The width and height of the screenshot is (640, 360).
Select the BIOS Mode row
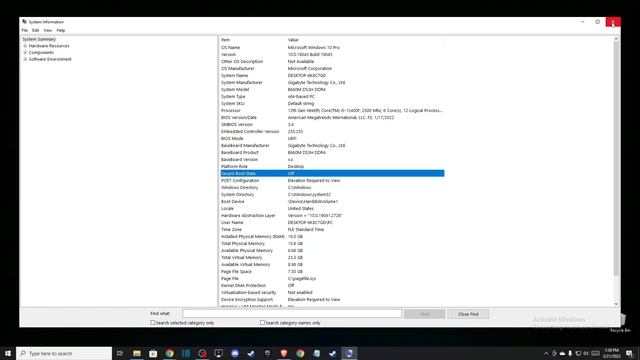point(332,138)
